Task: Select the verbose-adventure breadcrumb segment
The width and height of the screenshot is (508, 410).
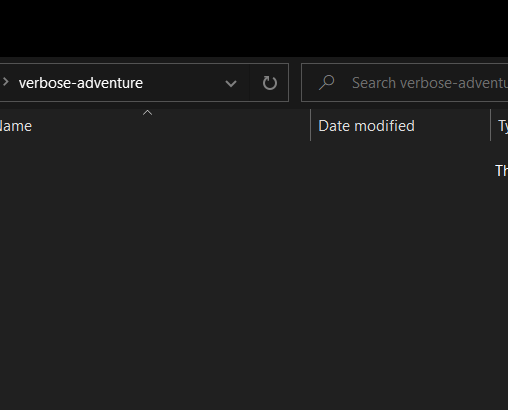Action: click(x=81, y=83)
